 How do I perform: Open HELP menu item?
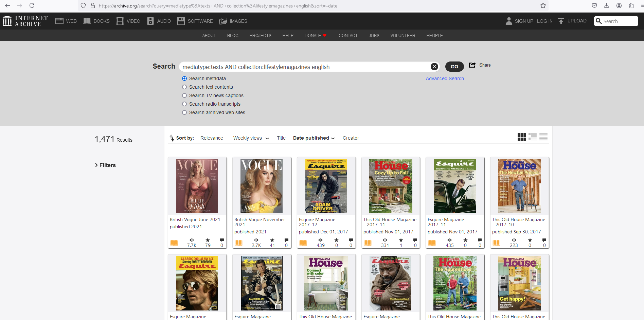tap(288, 35)
